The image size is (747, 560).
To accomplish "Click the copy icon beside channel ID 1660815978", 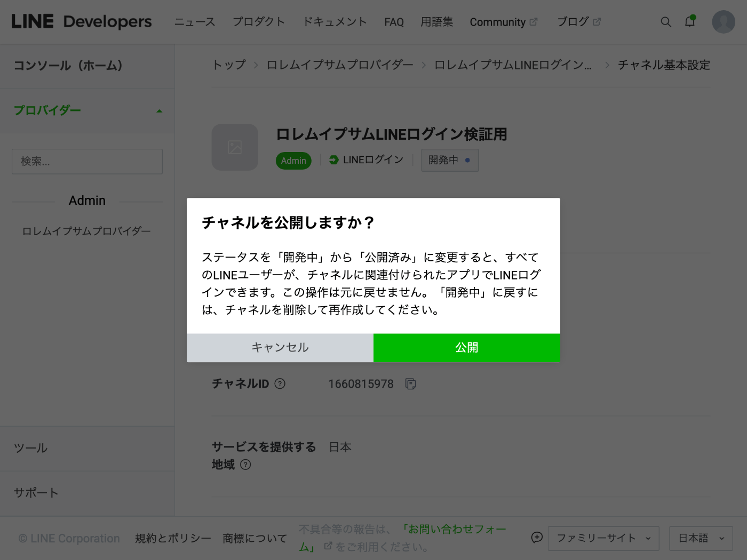I will pyautogui.click(x=410, y=384).
